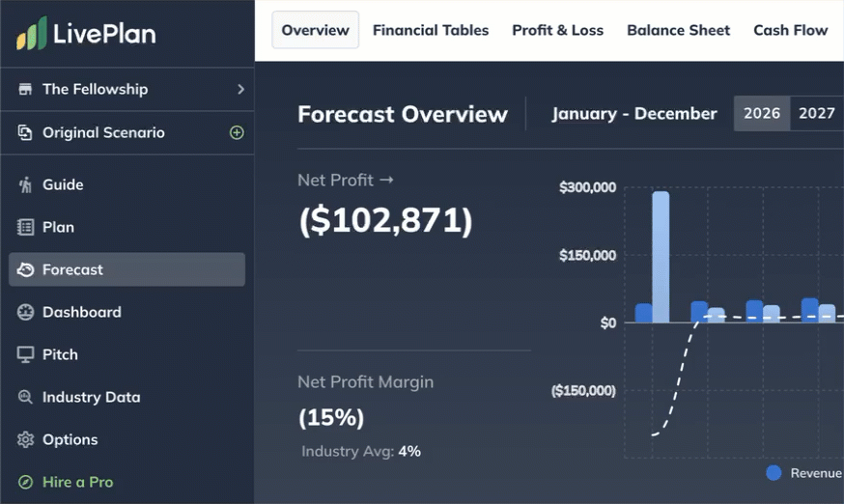Select the 2026 year toggle
The image size is (844, 504).
[762, 114]
